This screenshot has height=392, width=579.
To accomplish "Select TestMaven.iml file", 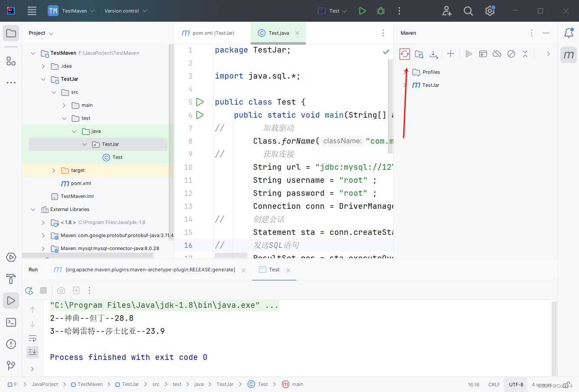I will click(x=72, y=197).
